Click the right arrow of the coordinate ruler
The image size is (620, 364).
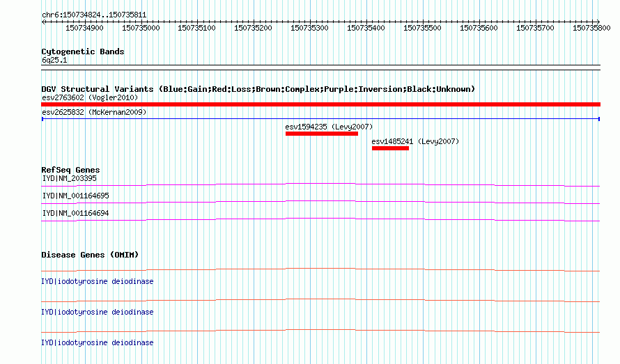tap(598, 22)
